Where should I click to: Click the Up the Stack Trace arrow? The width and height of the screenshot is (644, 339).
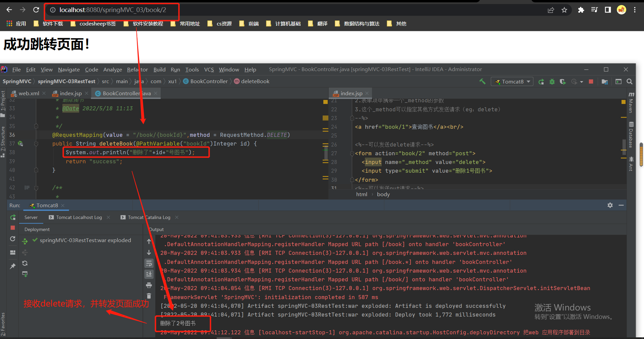coord(149,241)
